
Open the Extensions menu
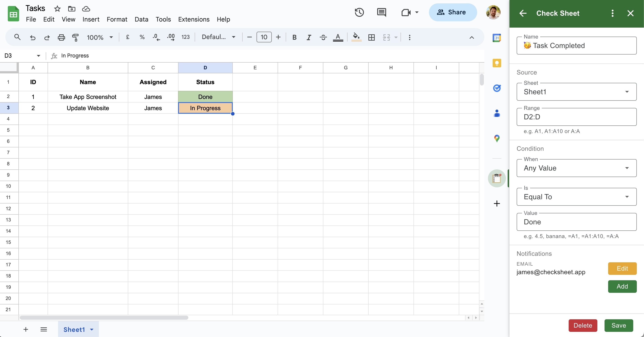click(x=194, y=19)
